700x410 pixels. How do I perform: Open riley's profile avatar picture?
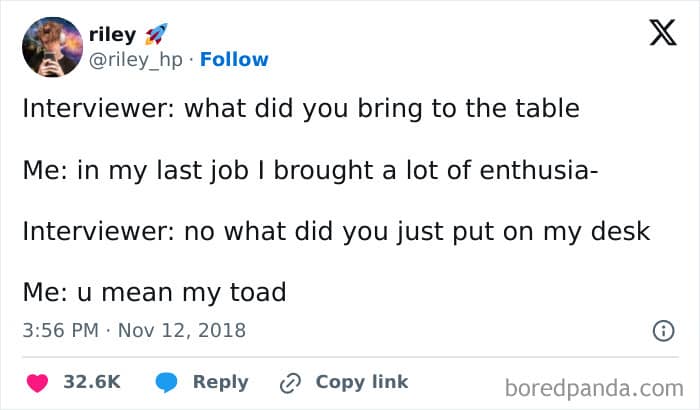(51, 47)
